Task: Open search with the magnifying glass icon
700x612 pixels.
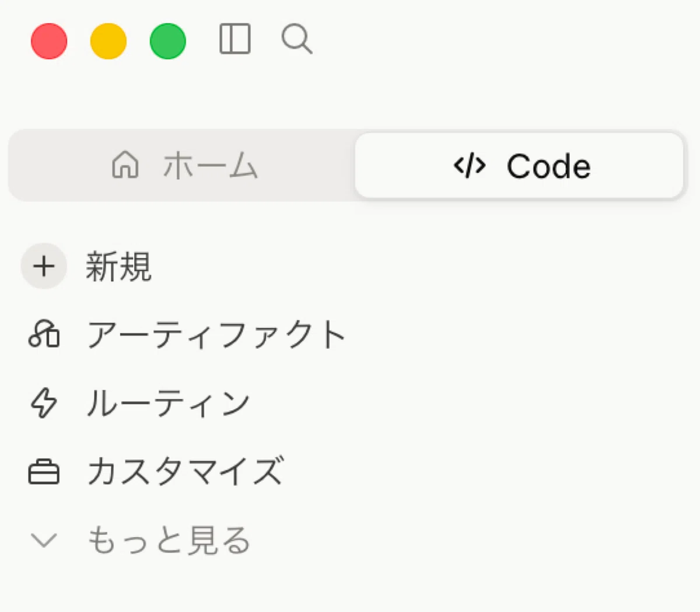Action: click(296, 39)
